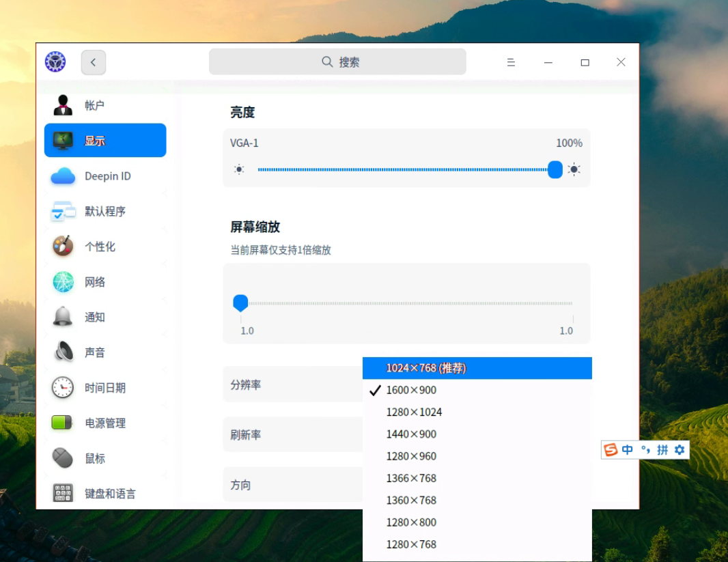
Task: Close the Control Center window
Action: click(621, 62)
